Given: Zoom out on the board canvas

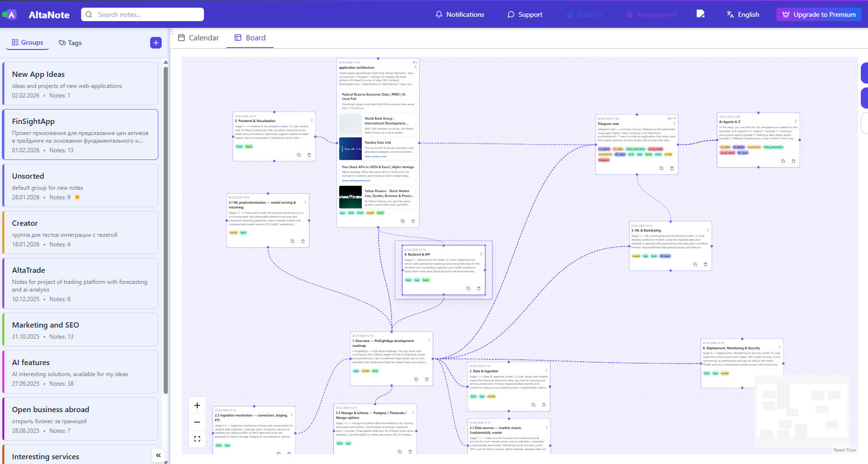Looking at the screenshot, I should point(197,422).
